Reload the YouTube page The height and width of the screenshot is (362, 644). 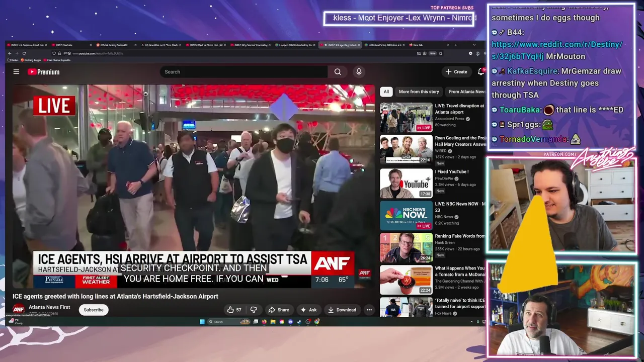pyautogui.click(x=24, y=53)
